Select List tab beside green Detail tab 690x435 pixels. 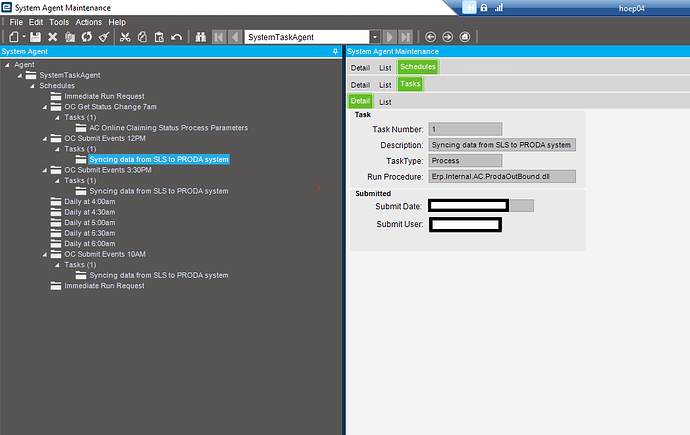click(385, 102)
